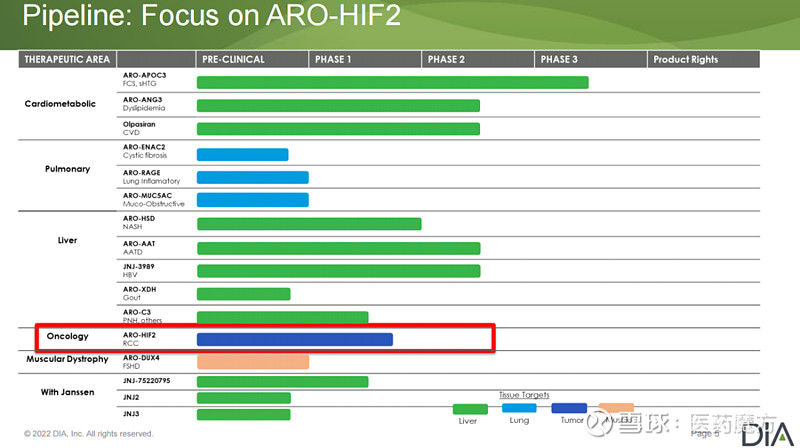Select the Liver therapeutic area label
Screen dimensions: 800x448
[x=67, y=240]
